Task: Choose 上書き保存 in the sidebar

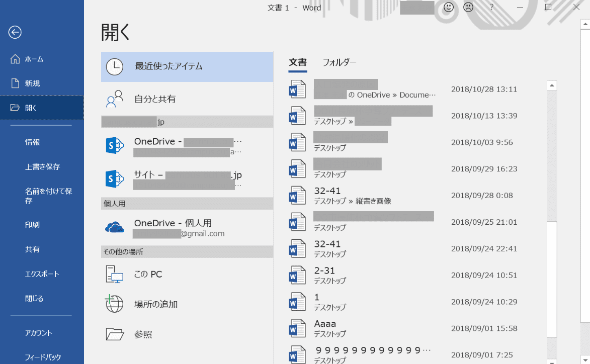Action: (42, 166)
